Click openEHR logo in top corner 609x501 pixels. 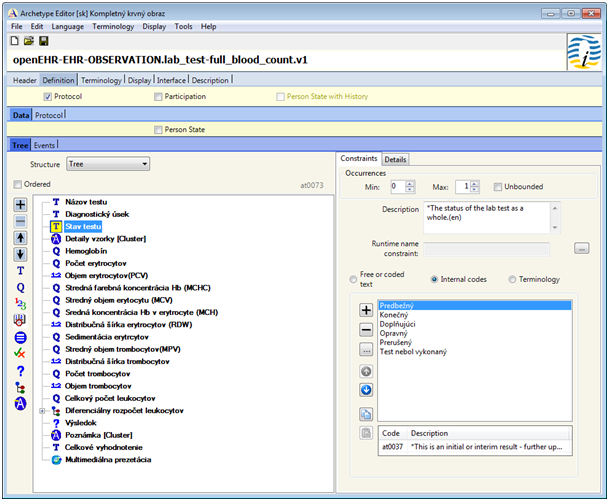pyautogui.click(x=584, y=52)
